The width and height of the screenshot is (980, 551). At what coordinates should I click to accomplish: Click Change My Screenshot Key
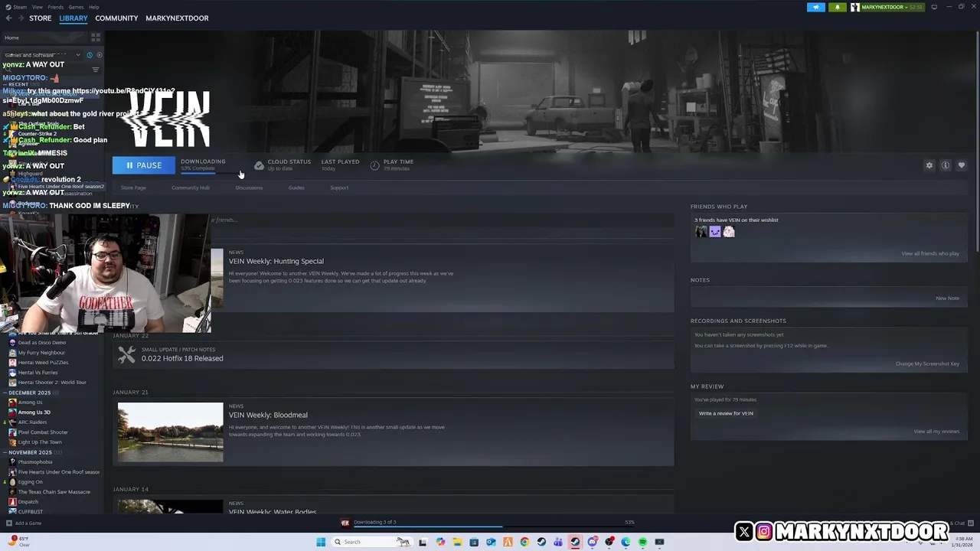927,364
